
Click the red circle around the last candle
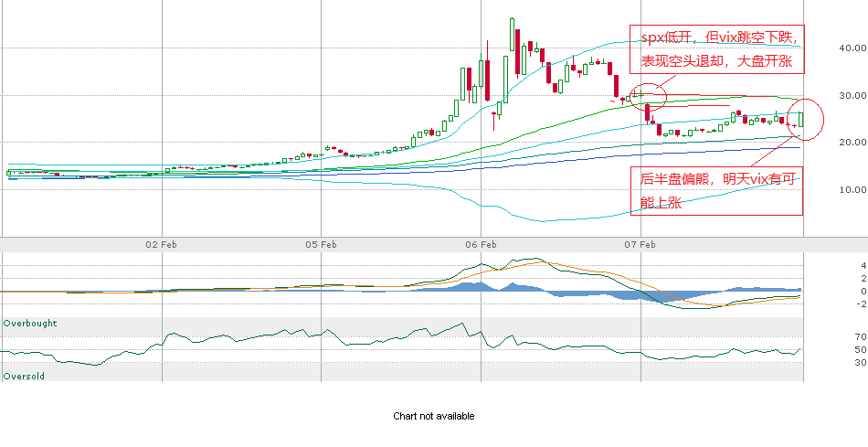click(x=804, y=119)
